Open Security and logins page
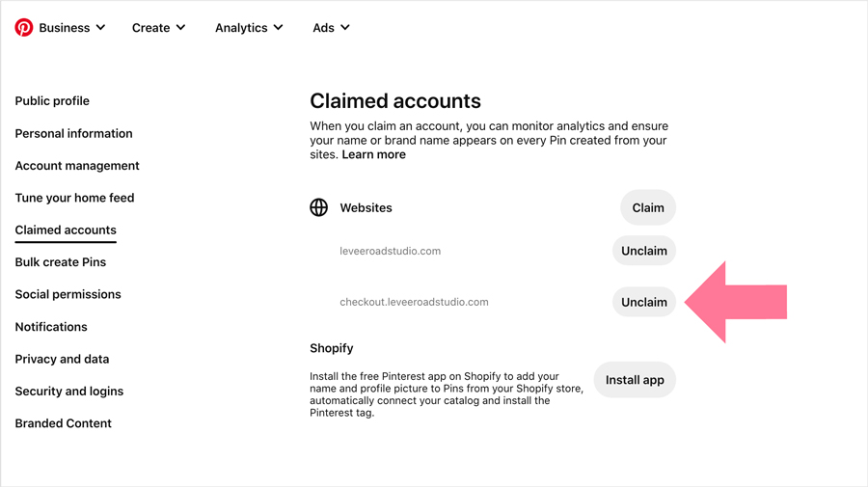The width and height of the screenshot is (868, 487). click(x=69, y=392)
